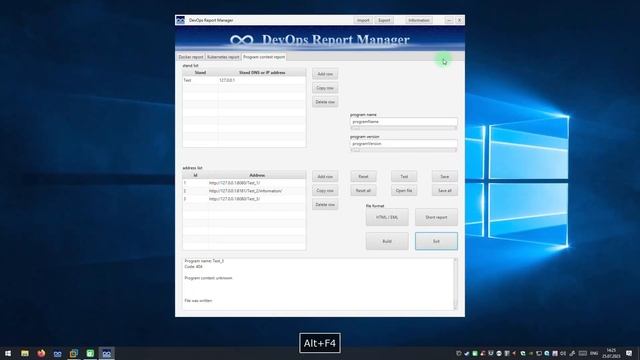Open the notification center in the system tray
The height and width of the screenshot is (360, 640).
629,353
